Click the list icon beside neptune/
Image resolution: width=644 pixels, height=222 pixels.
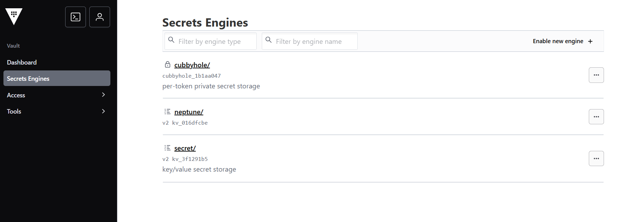(x=168, y=112)
